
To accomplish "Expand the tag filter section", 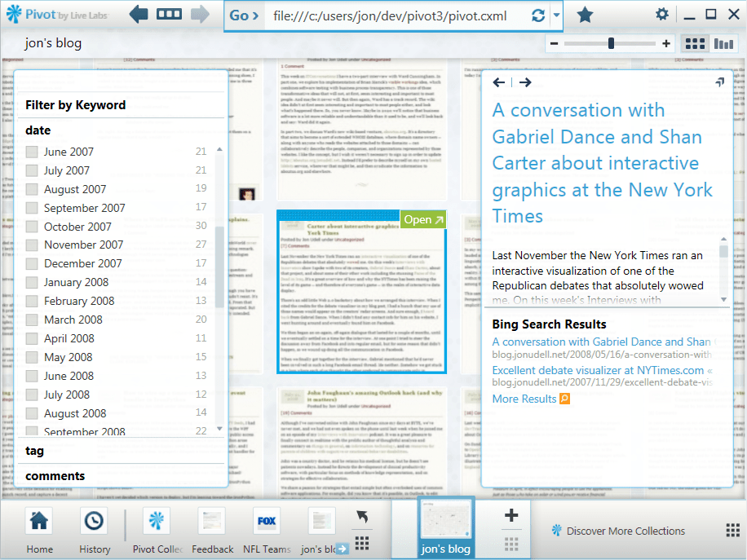I will [34, 451].
